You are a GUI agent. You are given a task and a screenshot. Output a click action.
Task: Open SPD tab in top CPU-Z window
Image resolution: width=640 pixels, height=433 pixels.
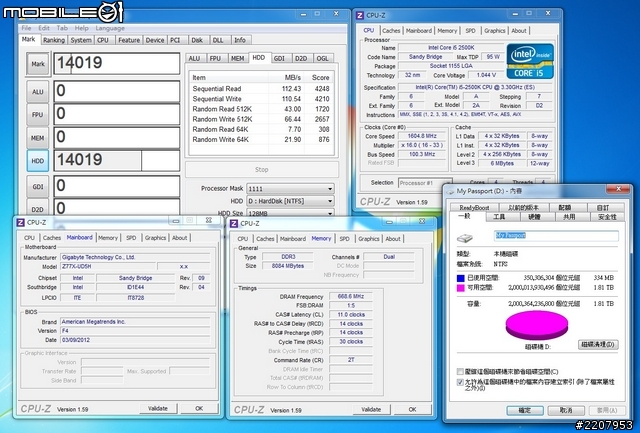471,31
